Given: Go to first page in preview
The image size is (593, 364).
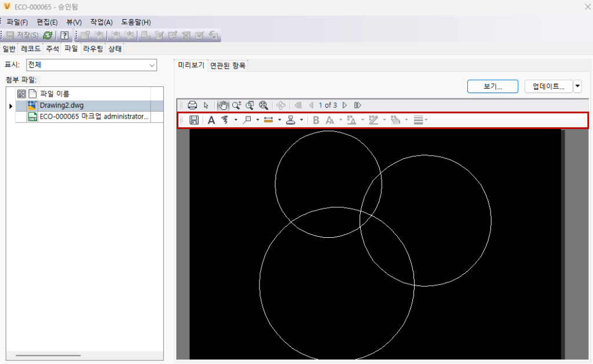Looking at the screenshot, I should point(298,105).
